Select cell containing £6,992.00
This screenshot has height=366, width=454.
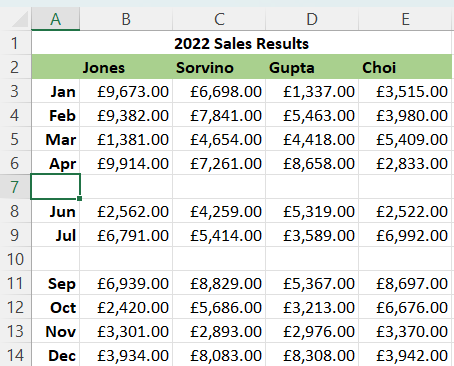(x=405, y=235)
